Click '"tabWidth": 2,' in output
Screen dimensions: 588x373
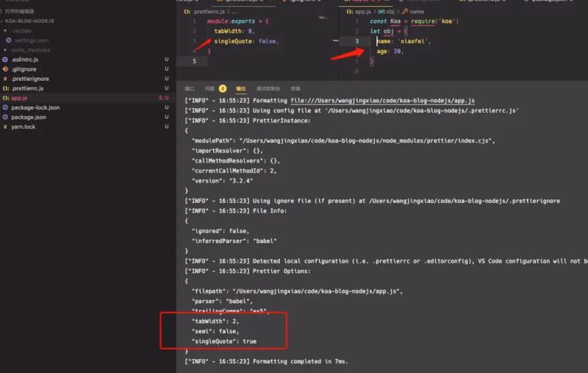(x=215, y=322)
